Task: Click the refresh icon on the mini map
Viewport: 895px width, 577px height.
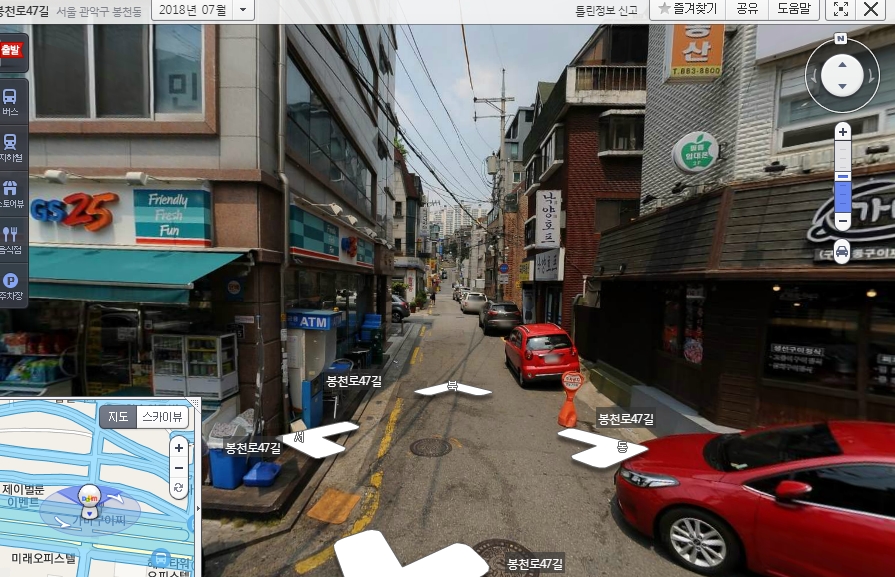Action: (179, 488)
